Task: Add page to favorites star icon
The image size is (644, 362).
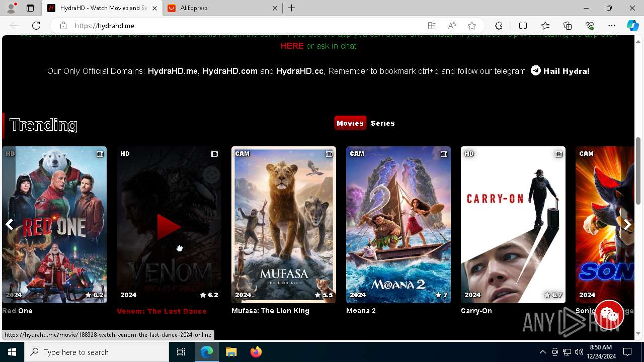Action: pos(472,26)
